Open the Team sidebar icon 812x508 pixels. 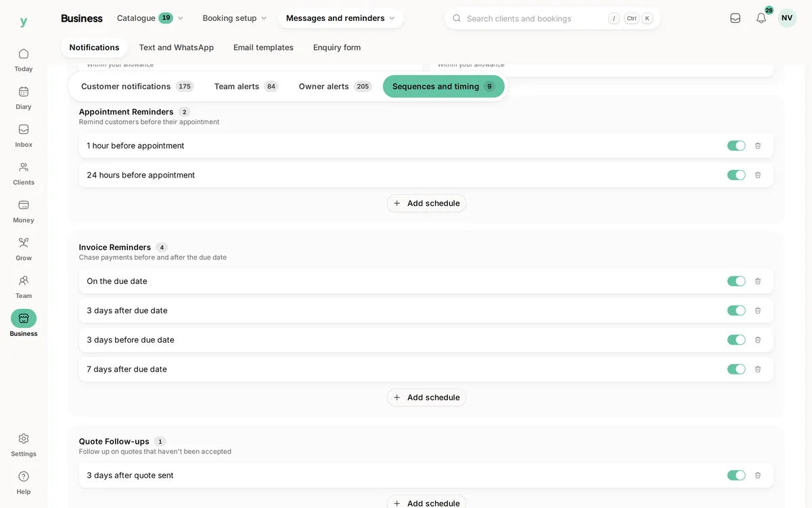coord(24,287)
